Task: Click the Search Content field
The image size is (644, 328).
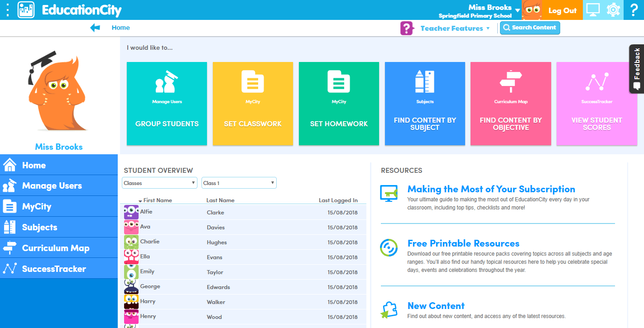Action: pyautogui.click(x=529, y=28)
